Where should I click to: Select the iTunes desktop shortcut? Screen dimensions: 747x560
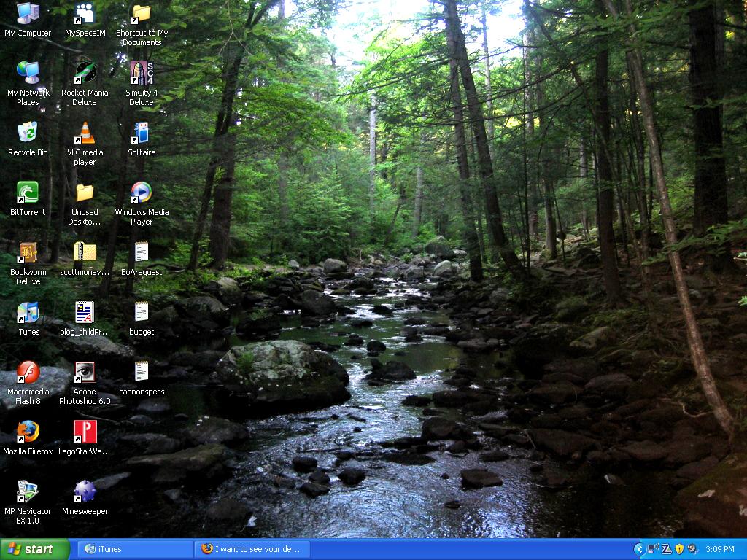pyautogui.click(x=28, y=313)
